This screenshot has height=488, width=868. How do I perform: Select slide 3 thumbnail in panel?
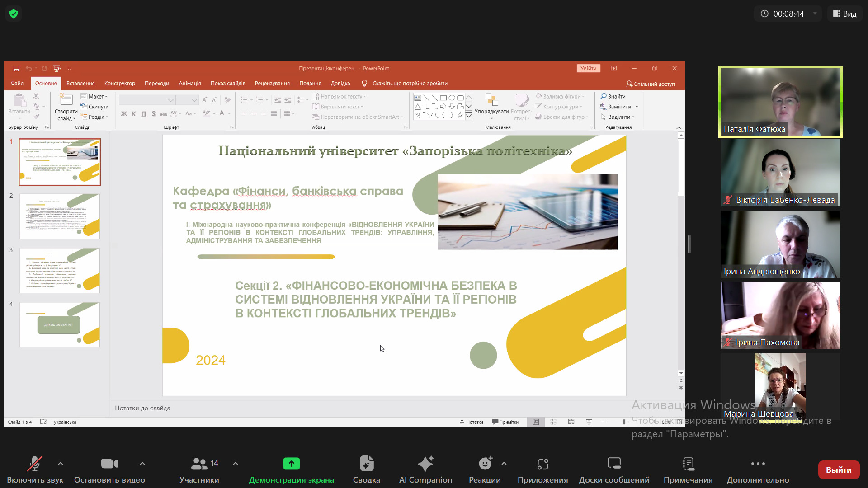[x=60, y=270]
